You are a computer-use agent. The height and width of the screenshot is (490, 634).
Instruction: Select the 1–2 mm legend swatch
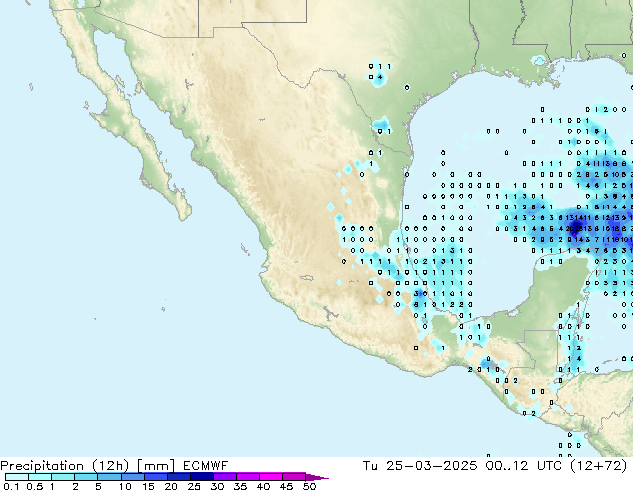(63, 477)
